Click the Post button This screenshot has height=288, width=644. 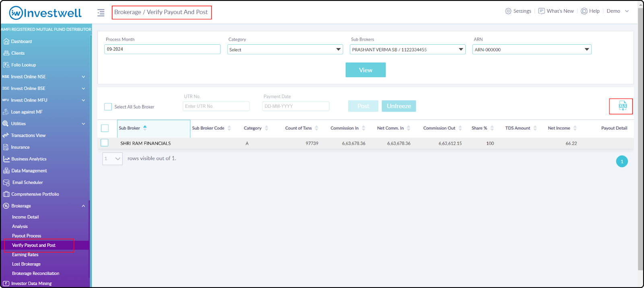point(363,106)
